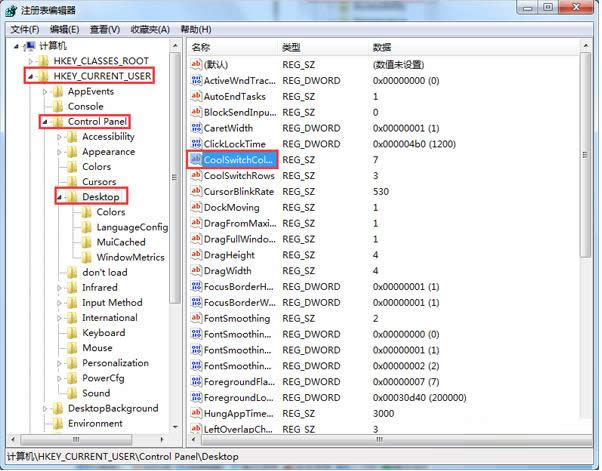Click the values pane horizontal scroll left arrow
Screen dimensions: 602x471
pos(193,439)
